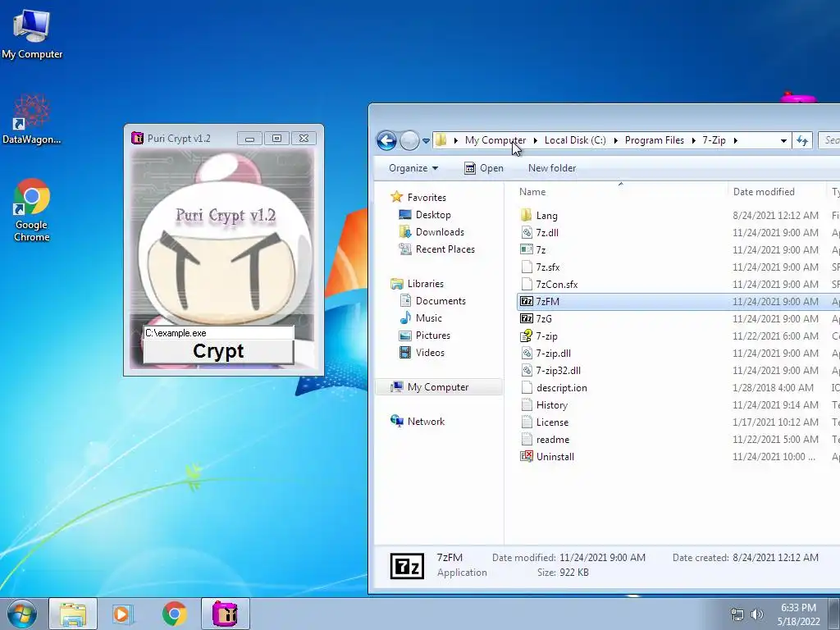Screen dimensions: 840x630
Task: Click the 7z preview icon in details pane
Action: (x=407, y=566)
